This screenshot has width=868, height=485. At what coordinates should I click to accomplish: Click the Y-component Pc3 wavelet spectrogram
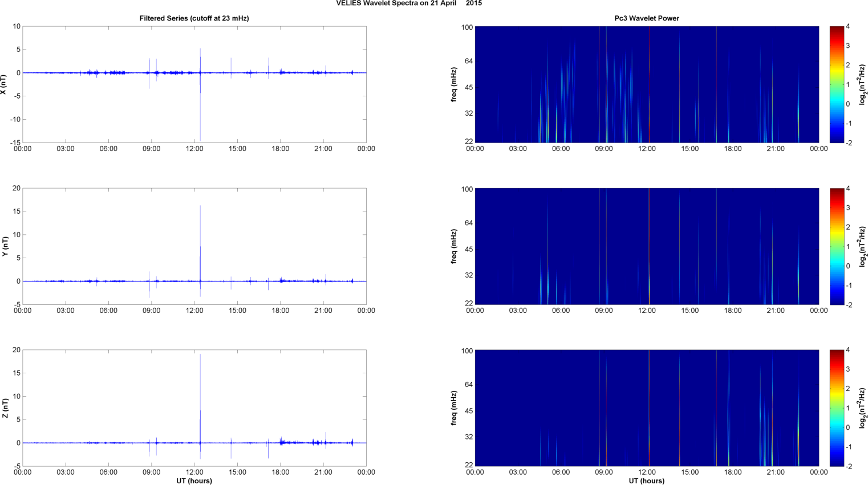click(647, 246)
